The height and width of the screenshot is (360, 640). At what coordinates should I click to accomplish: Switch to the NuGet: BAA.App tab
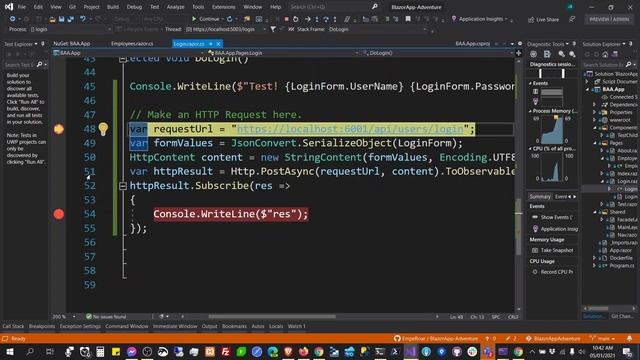71,44
